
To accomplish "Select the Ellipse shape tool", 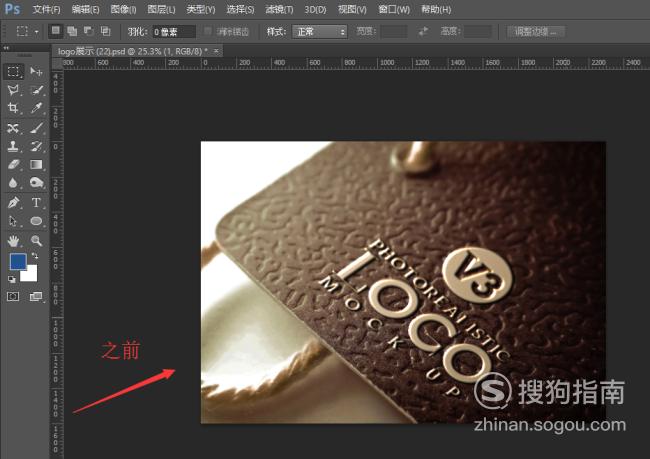I will [x=36, y=221].
